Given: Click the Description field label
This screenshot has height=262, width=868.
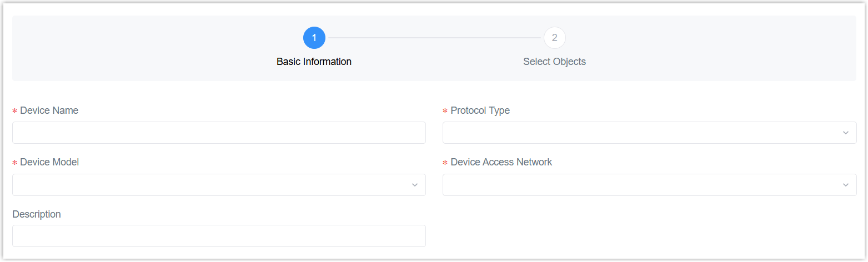Looking at the screenshot, I should [37, 214].
